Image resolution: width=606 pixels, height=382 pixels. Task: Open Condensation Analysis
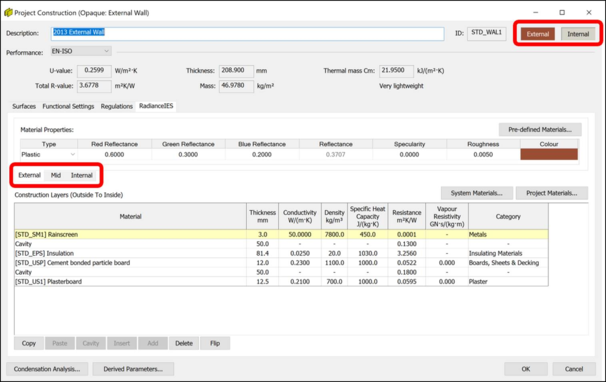(47, 369)
